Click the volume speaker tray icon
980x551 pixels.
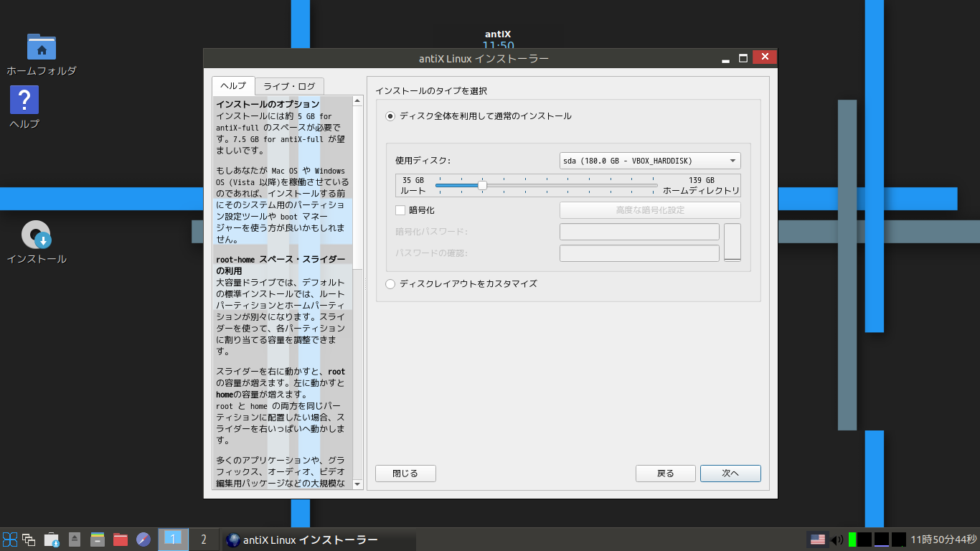coord(837,540)
